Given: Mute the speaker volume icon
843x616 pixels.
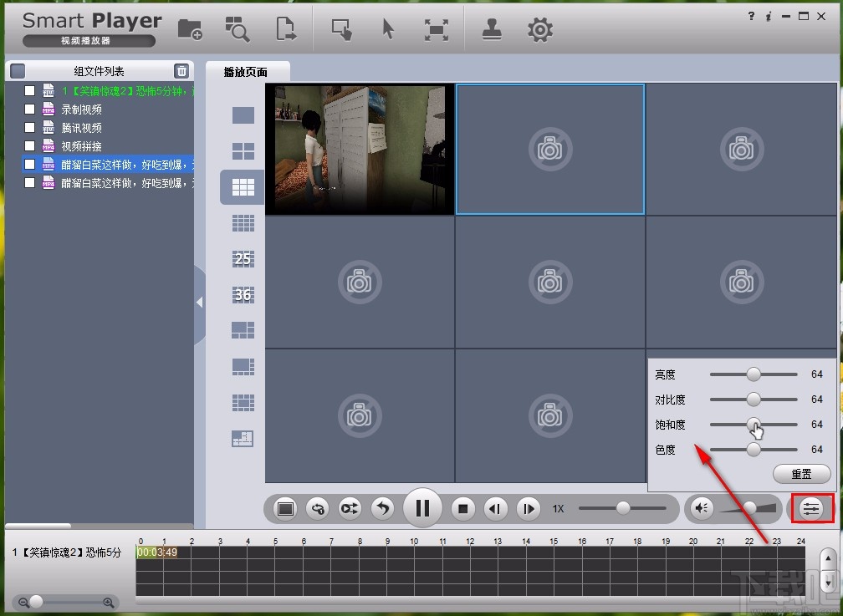Looking at the screenshot, I should [x=702, y=508].
